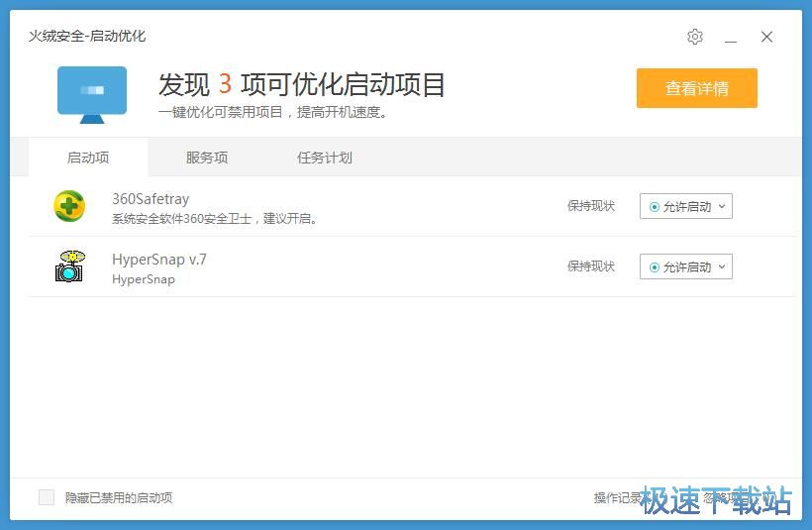The image size is (812, 530).
Task: Click the 火绒安全-启动优化 window title
Action: tap(87, 37)
